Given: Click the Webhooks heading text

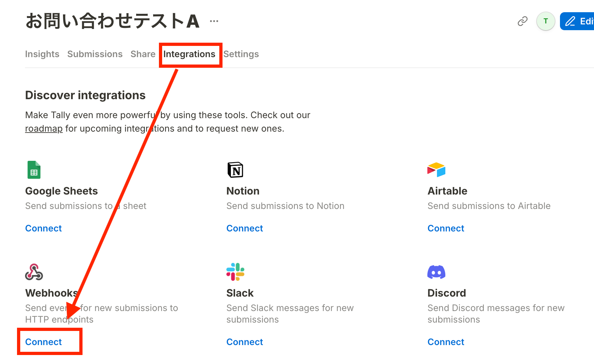Looking at the screenshot, I should pyautogui.click(x=51, y=293).
